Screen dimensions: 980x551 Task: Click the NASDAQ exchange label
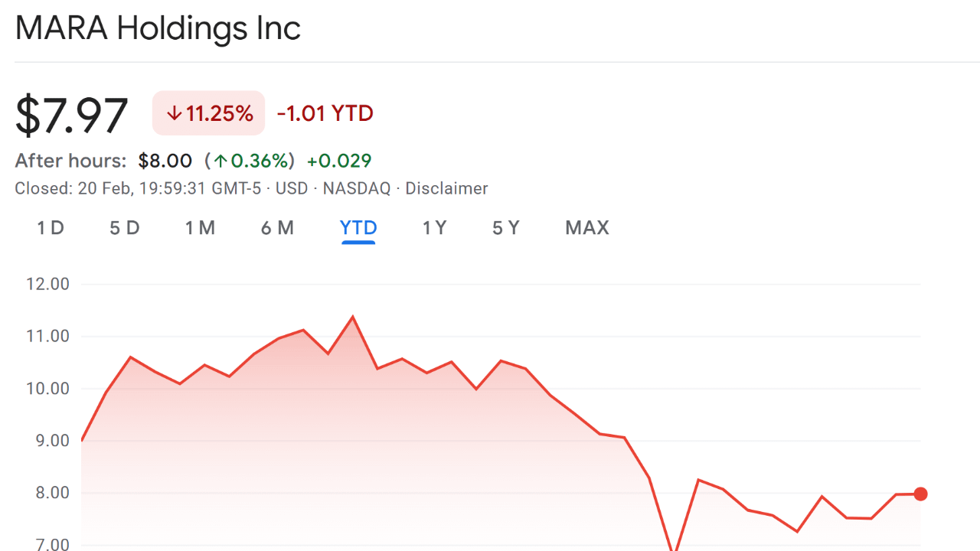[356, 188]
